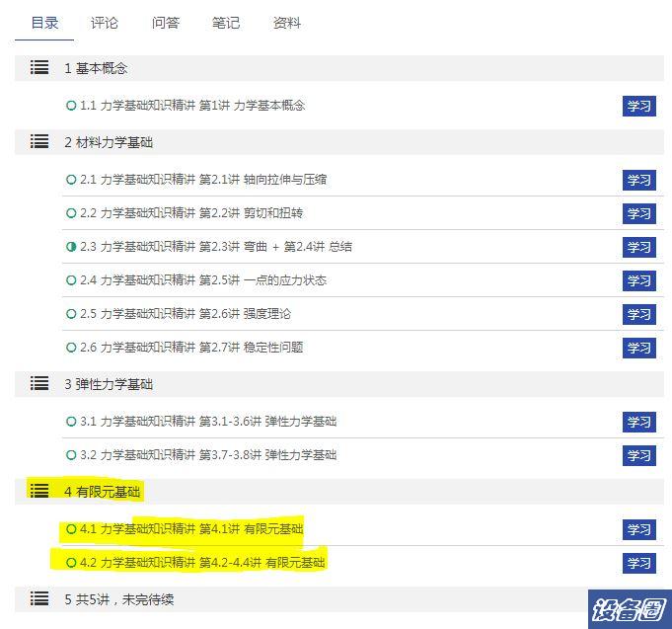
Task: Click the list icon beside 2 材料力学基础
Action: pos(39,142)
